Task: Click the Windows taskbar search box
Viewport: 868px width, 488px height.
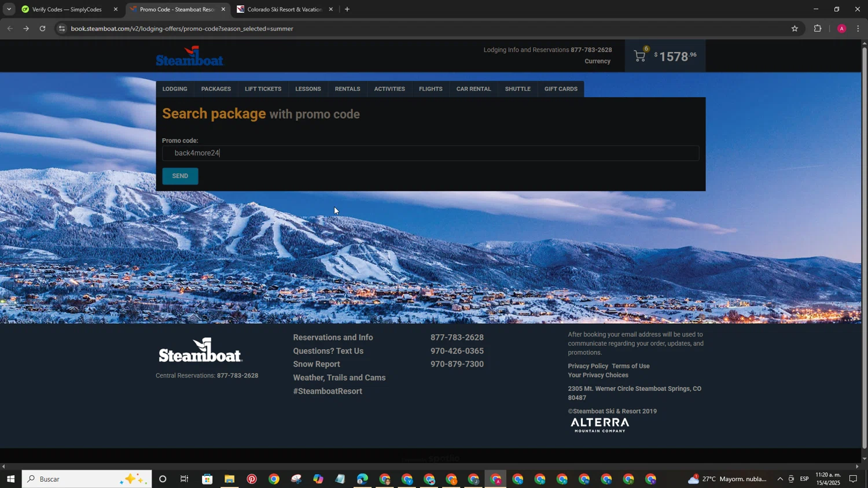Action: (x=87, y=479)
